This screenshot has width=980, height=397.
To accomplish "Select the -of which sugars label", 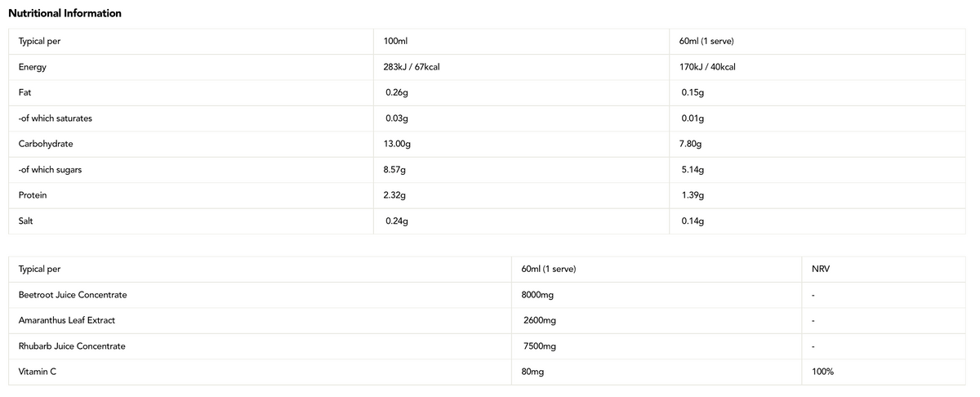I will [x=50, y=170].
